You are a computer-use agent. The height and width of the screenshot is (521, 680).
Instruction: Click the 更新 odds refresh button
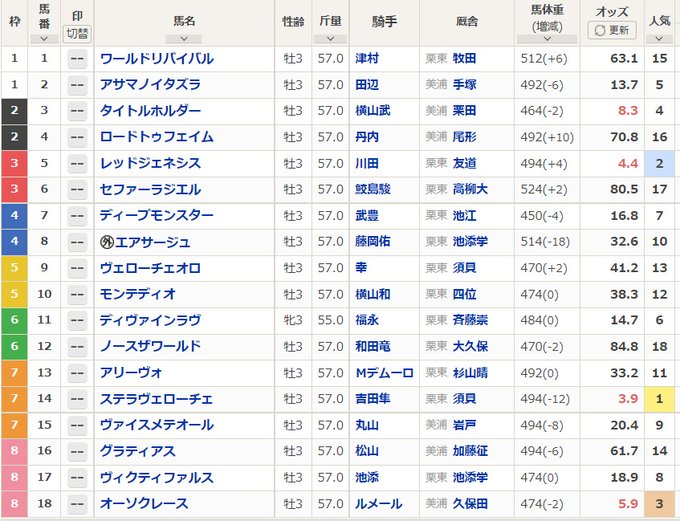[612, 30]
